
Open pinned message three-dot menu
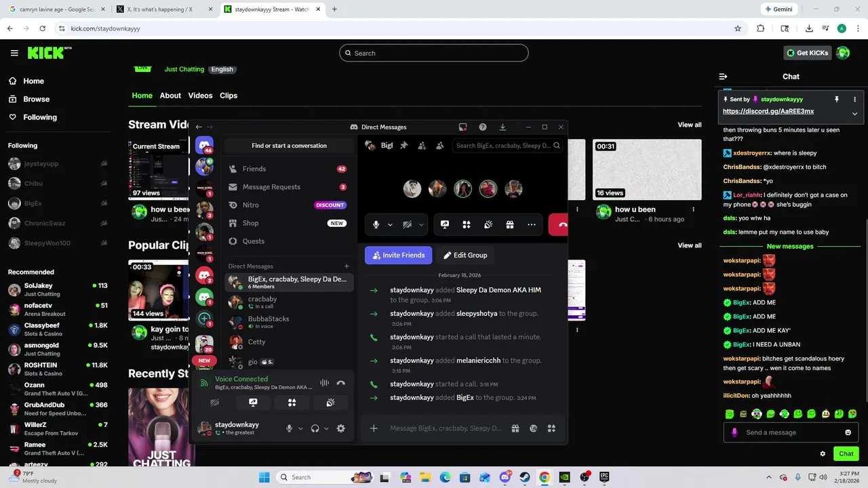pos(854,100)
